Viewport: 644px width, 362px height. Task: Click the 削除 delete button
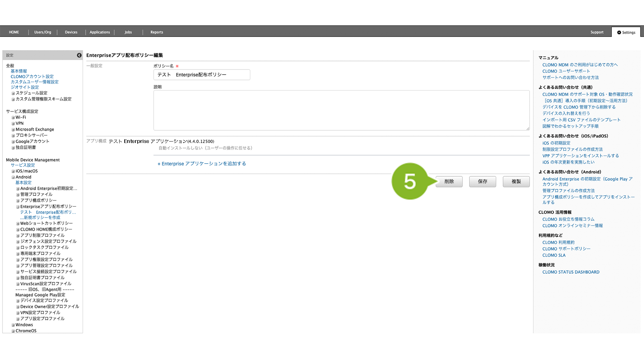coord(449,181)
